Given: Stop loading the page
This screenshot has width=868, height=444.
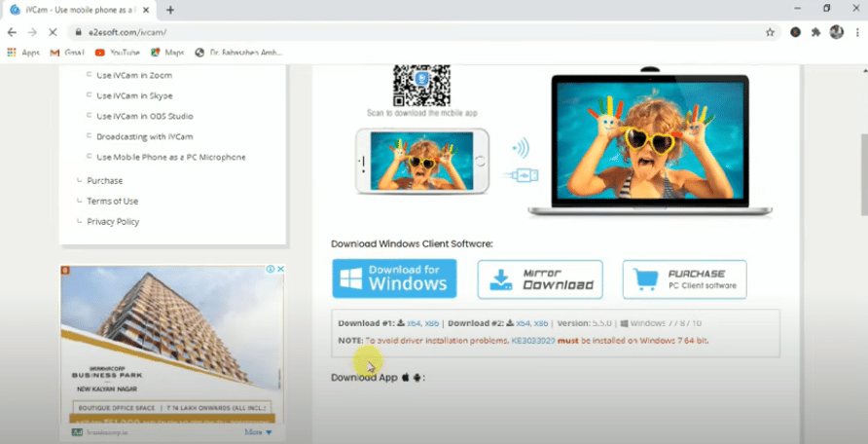Looking at the screenshot, I should pos(53,33).
